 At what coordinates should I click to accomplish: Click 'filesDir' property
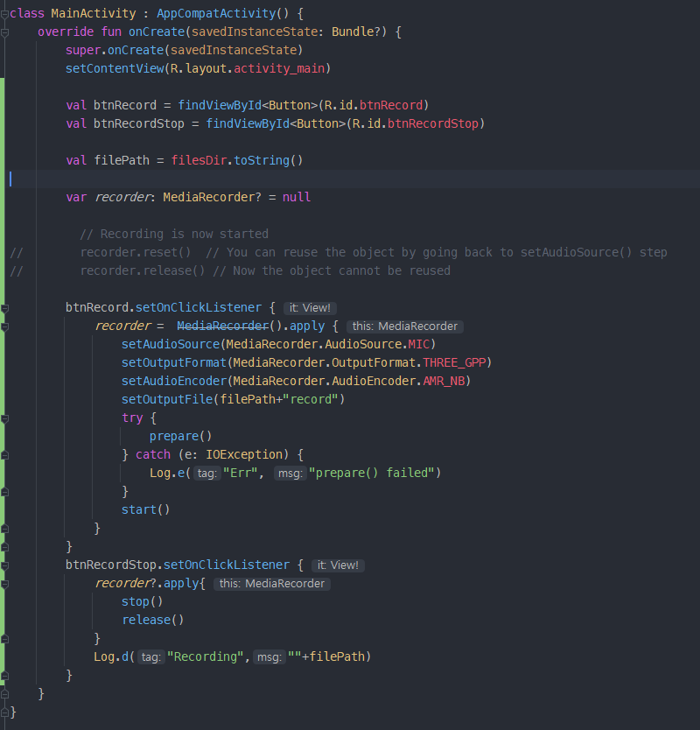pyautogui.click(x=199, y=161)
